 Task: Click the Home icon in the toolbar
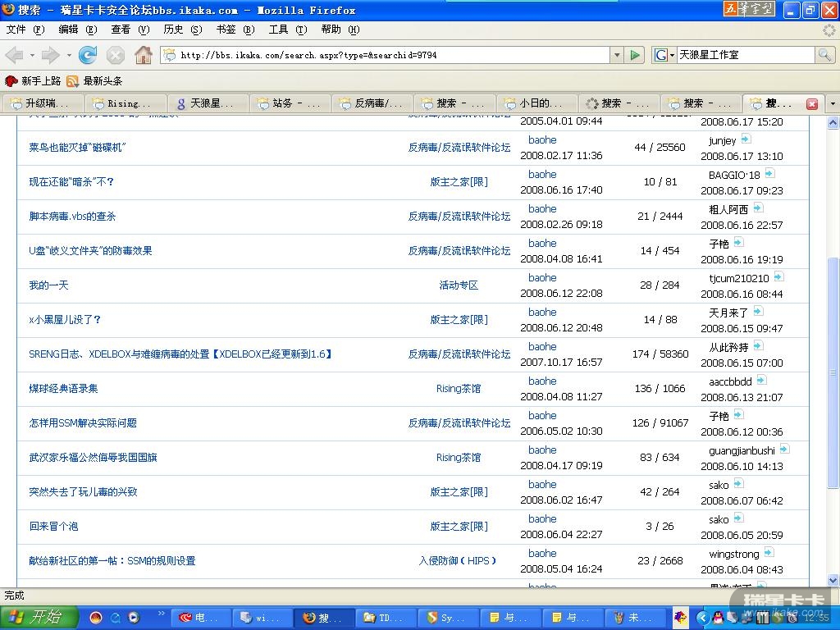click(143, 55)
